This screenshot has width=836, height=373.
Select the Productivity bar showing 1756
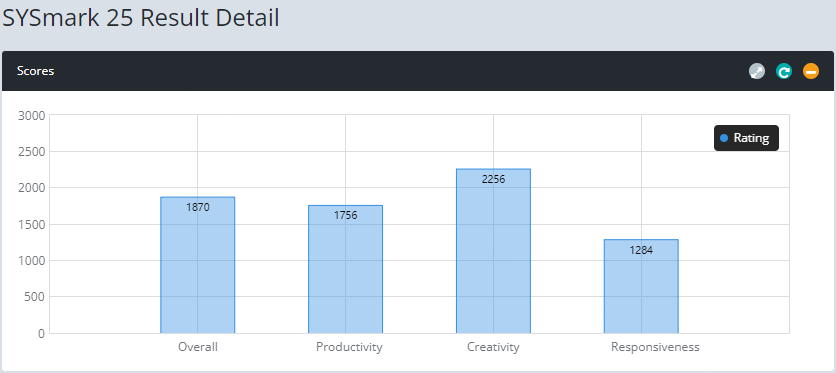[345, 269]
